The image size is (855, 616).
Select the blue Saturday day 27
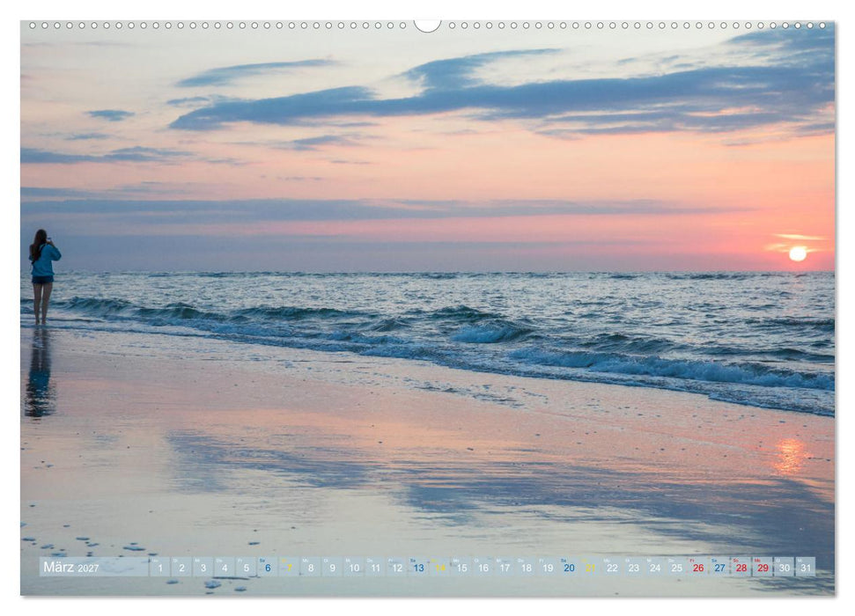(x=719, y=567)
